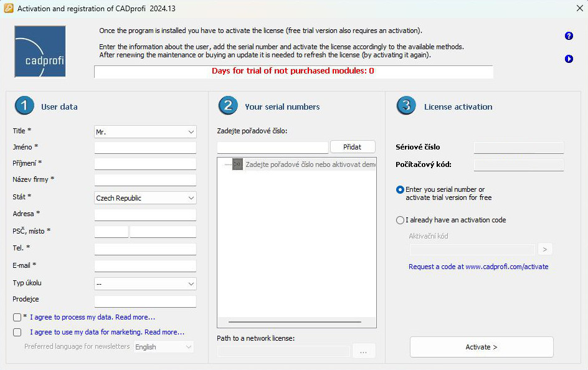Click the Jméno input field
This screenshot has height=370, width=588.
145,148
